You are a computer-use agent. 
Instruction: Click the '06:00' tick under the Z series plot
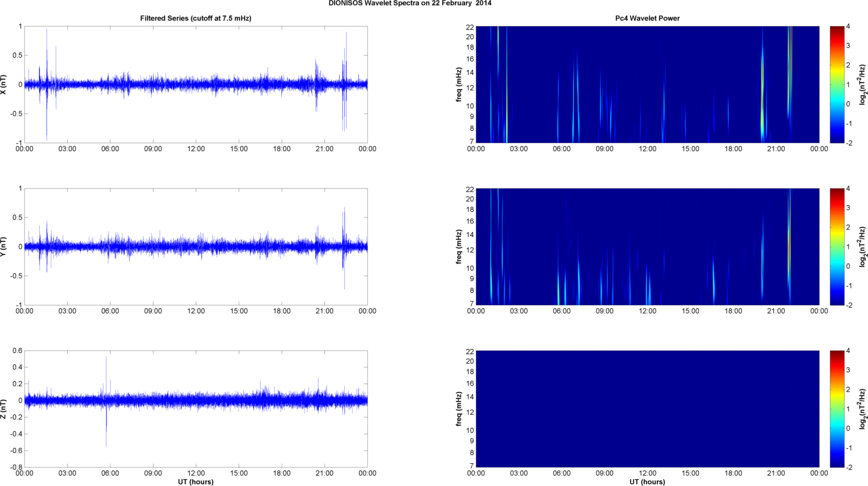[x=110, y=473]
